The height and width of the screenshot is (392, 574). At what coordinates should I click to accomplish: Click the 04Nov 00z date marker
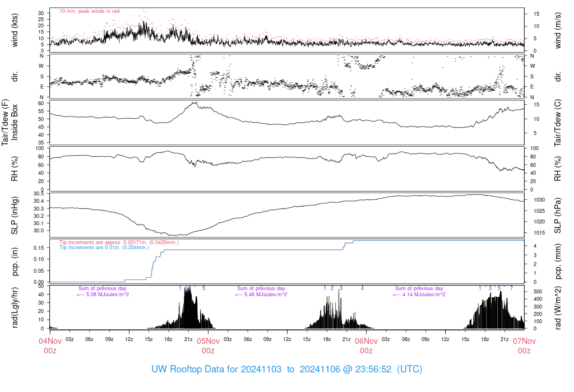click(x=50, y=345)
